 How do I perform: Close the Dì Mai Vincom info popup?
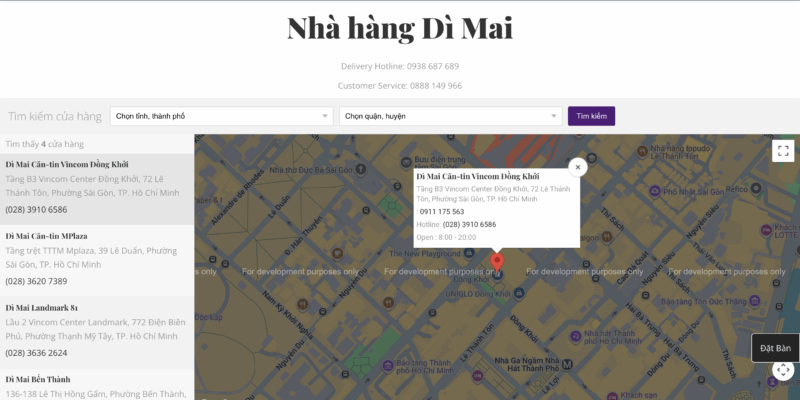pyautogui.click(x=578, y=167)
